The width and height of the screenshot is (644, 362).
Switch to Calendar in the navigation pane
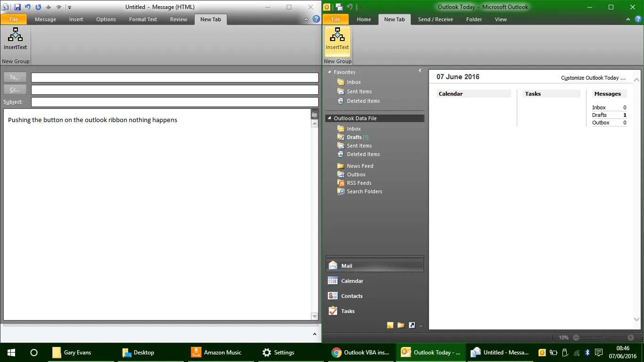[x=375, y=281]
